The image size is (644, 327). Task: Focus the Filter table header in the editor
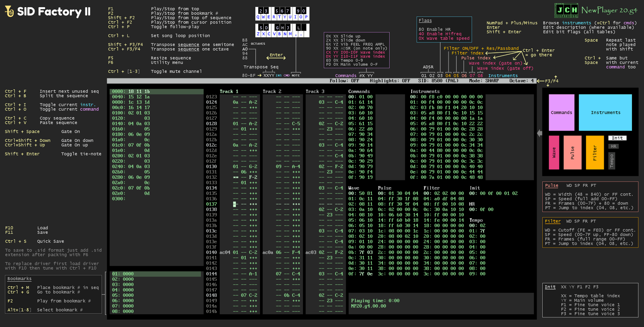coord(431,188)
